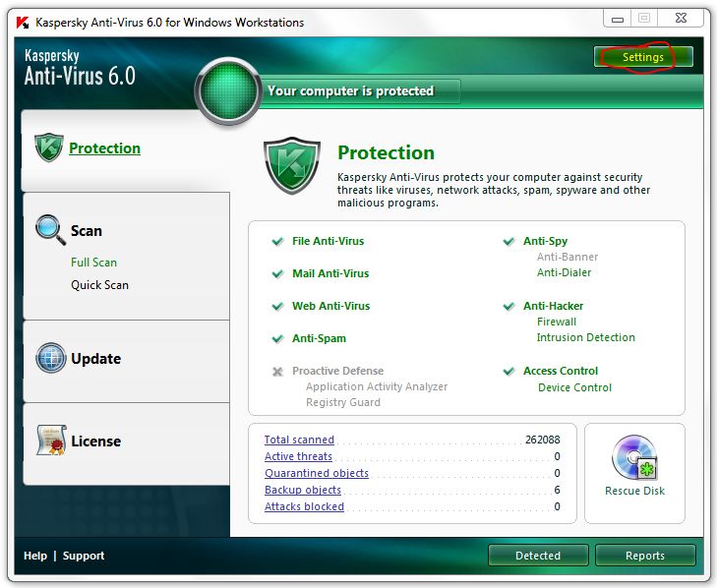
Task: Open Mail Anti-Virus component
Action: pyautogui.click(x=330, y=273)
